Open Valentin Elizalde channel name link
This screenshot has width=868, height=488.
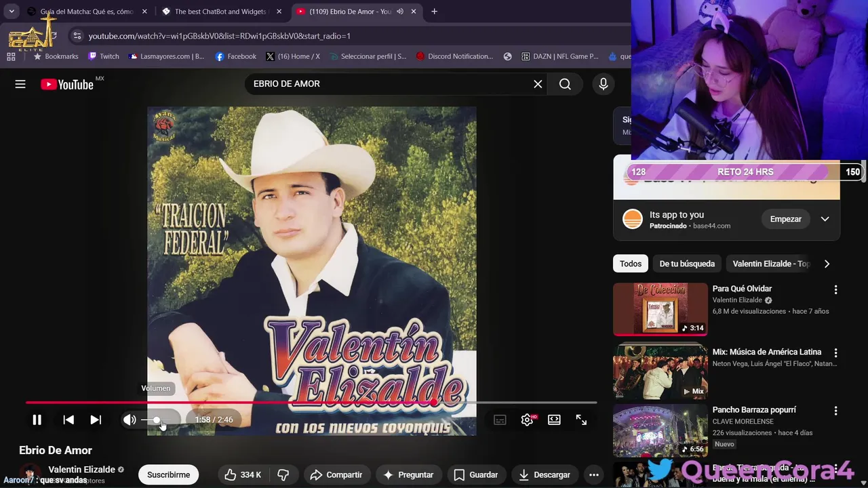tap(81, 469)
